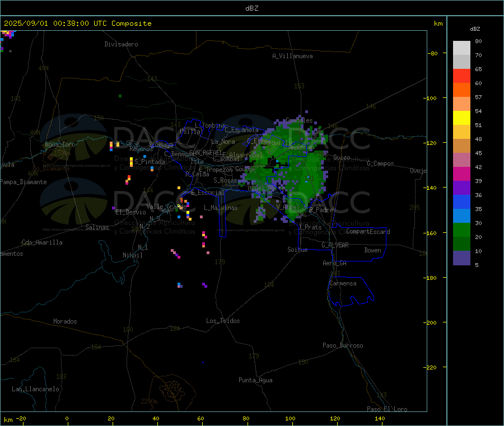Click the Guadales map label

[x=299, y=120]
